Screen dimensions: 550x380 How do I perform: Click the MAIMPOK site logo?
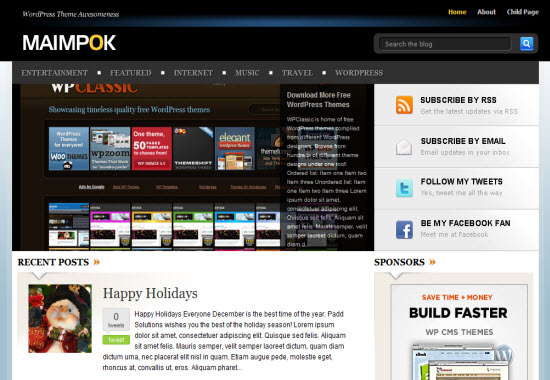(x=69, y=43)
